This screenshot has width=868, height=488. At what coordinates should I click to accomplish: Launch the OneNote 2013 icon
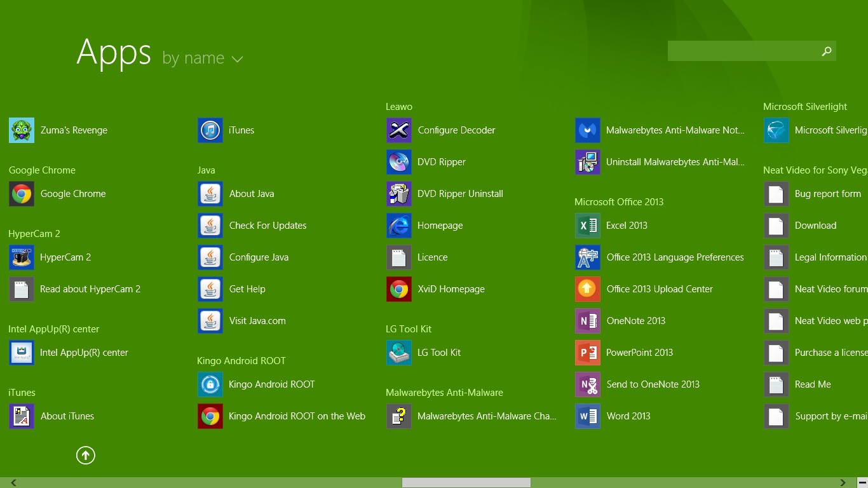(588, 321)
